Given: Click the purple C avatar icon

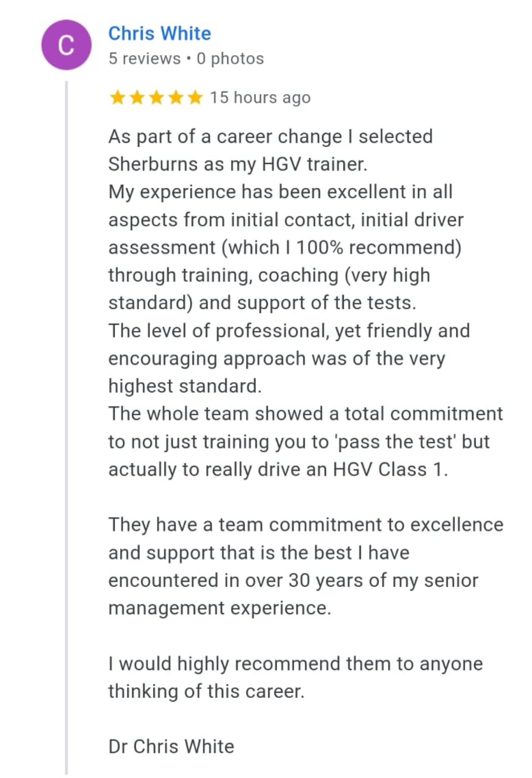Looking at the screenshot, I should pyautogui.click(x=66, y=45).
